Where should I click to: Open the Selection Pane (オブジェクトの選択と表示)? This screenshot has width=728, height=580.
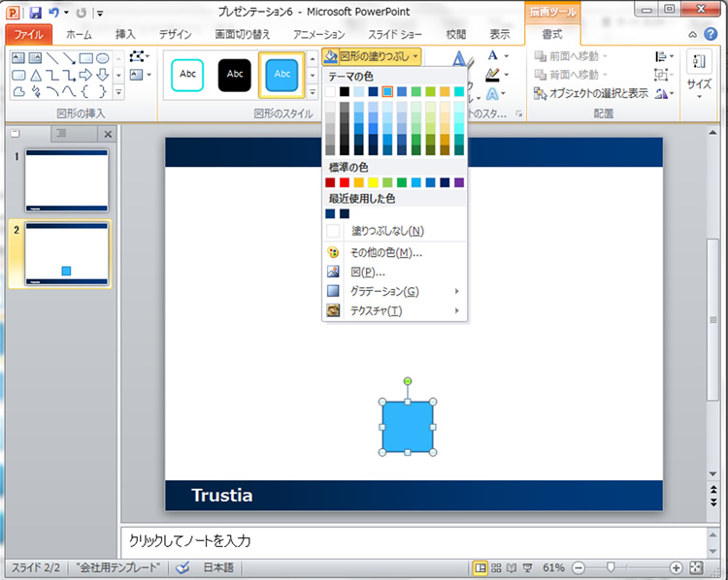coord(591,94)
